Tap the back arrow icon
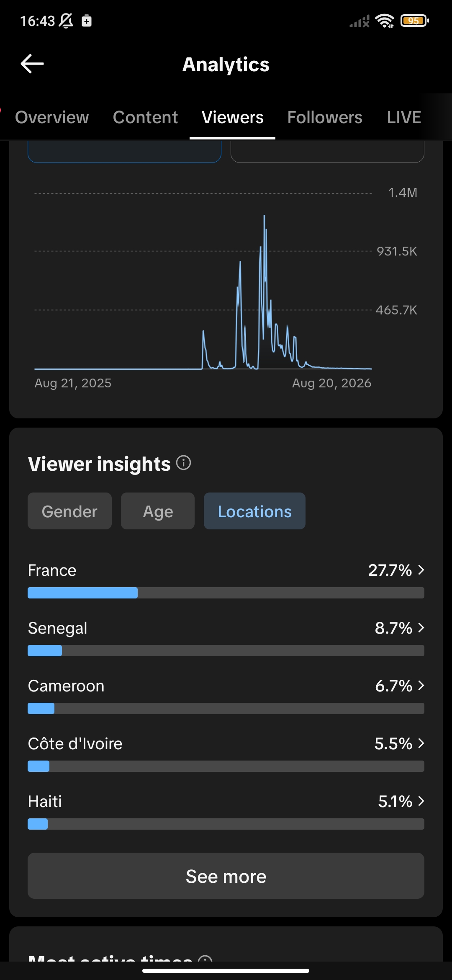 pos(32,64)
